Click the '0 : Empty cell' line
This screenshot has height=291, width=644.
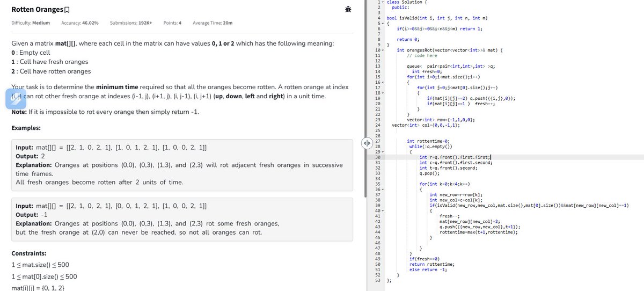pyautogui.click(x=31, y=53)
